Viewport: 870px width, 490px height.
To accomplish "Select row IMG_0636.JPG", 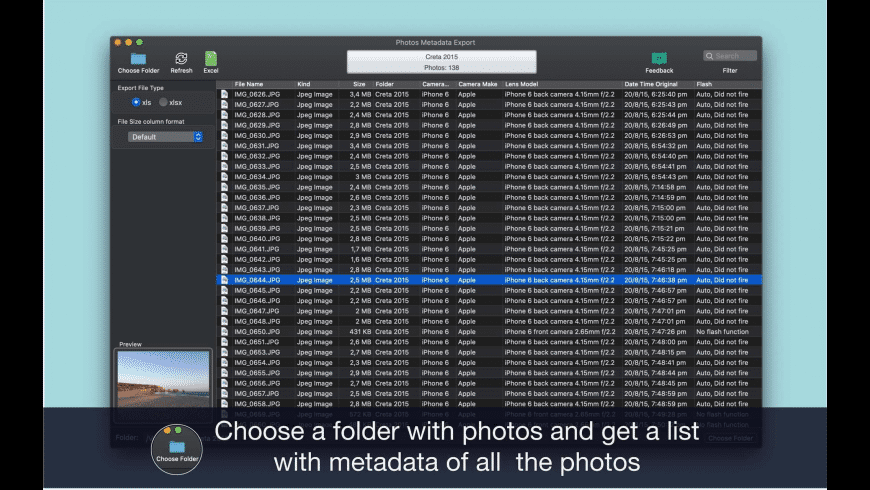I will pyautogui.click(x=489, y=198).
